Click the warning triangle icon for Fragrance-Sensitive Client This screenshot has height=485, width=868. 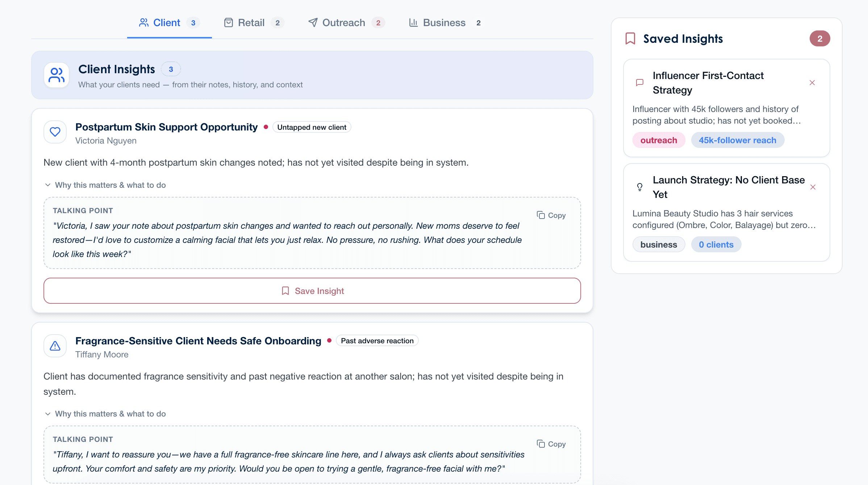coord(55,346)
